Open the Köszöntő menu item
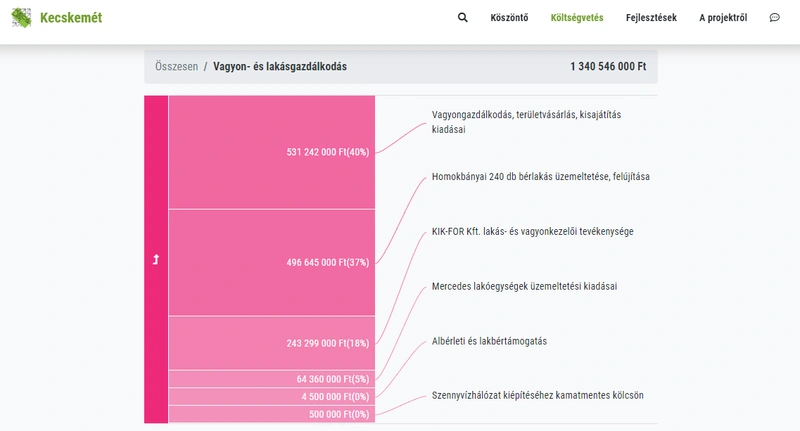800x431 pixels. (509, 18)
